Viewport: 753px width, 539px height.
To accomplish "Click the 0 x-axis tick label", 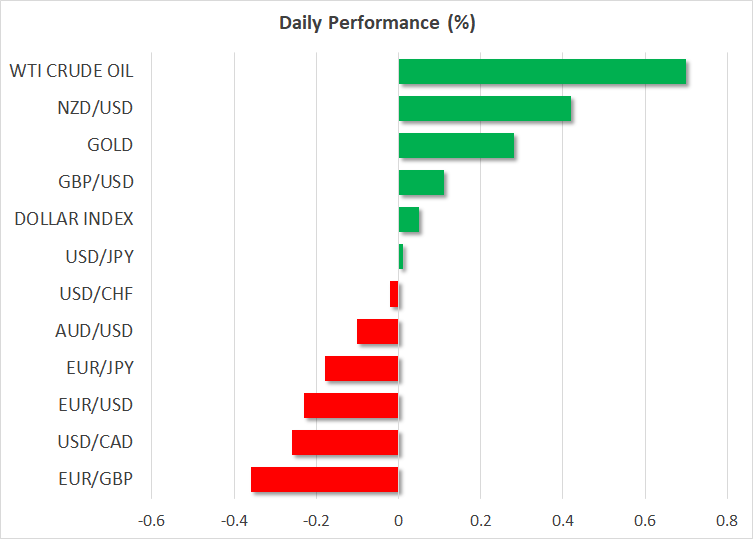I will 398,521.
